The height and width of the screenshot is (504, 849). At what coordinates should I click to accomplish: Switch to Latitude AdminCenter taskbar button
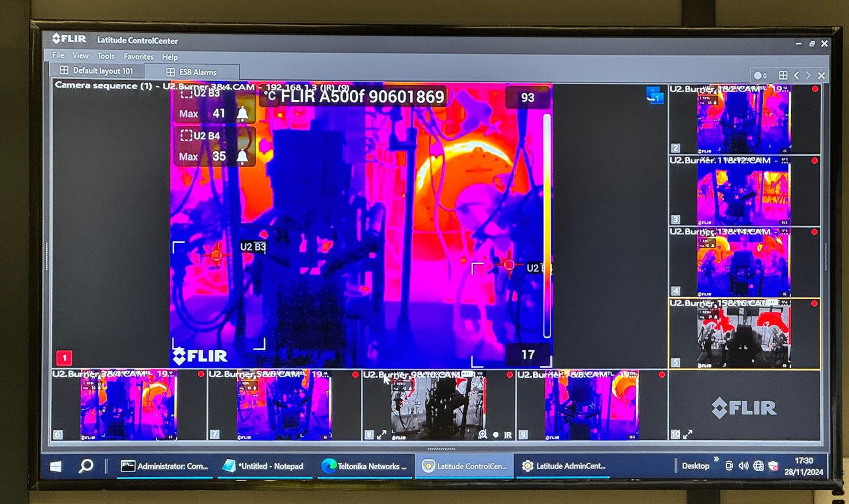coord(564,467)
